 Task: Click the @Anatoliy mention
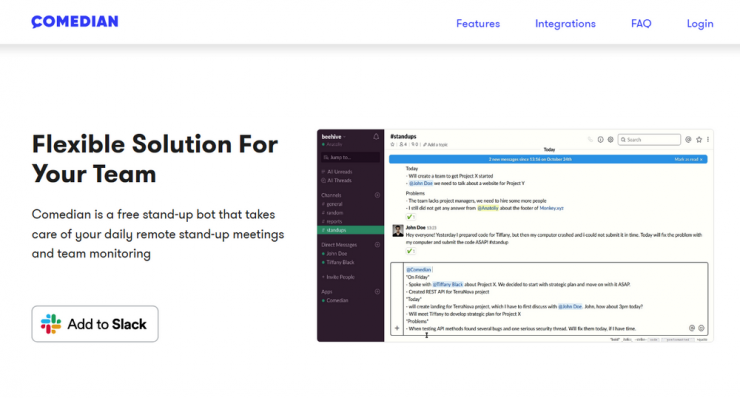(488, 208)
